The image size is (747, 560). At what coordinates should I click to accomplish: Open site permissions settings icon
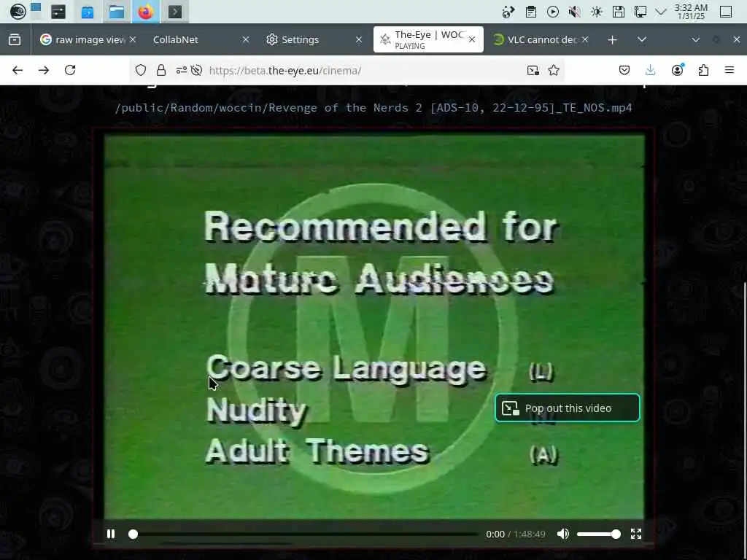point(181,71)
